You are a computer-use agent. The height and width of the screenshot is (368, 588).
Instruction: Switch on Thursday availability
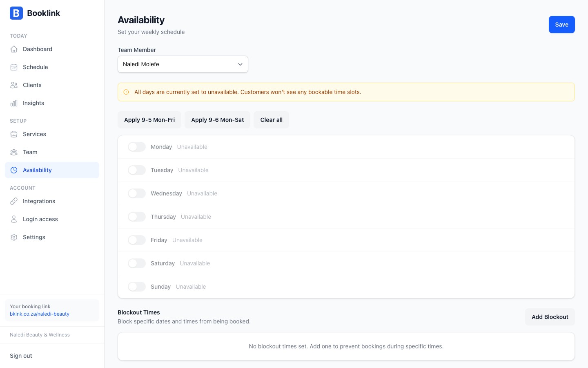click(x=137, y=217)
